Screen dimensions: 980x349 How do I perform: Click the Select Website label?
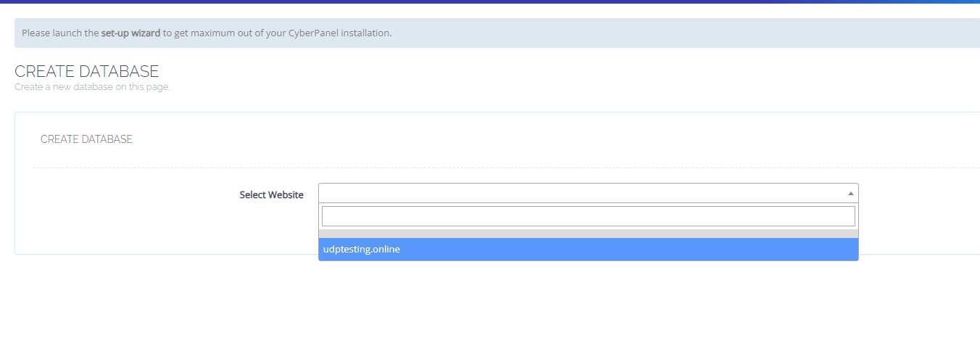click(x=272, y=194)
